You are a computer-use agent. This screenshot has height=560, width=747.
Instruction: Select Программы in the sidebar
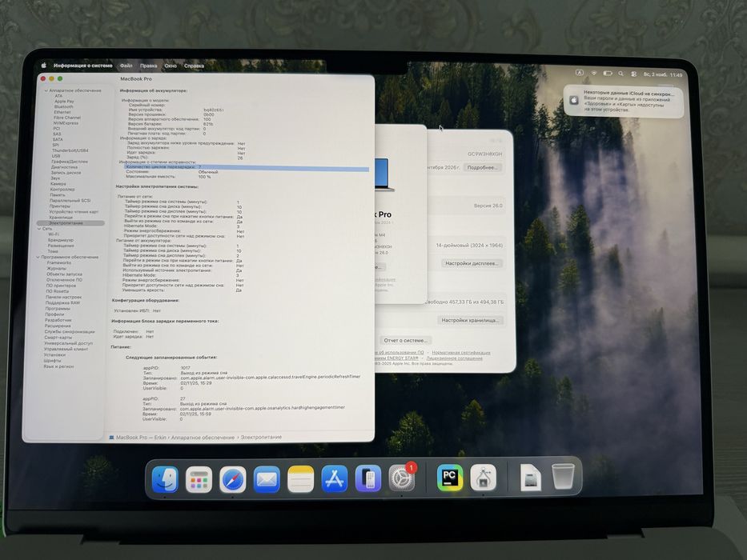(58, 309)
